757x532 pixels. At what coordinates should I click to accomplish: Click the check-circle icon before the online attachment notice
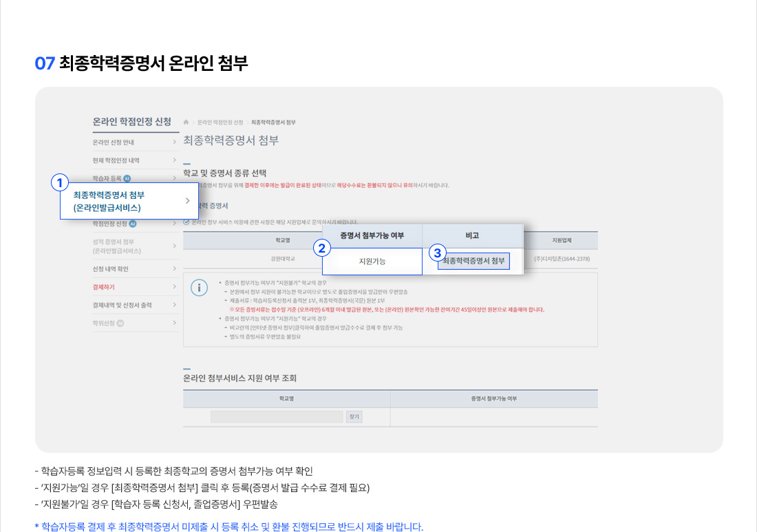point(186,222)
